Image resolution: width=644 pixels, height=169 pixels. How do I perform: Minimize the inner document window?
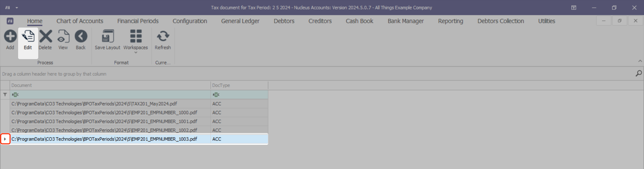click(x=604, y=21)
